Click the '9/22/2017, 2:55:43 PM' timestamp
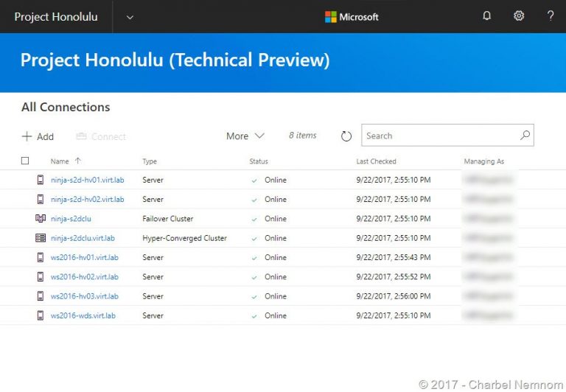566x392 pixels. click(x=394, y=257)
